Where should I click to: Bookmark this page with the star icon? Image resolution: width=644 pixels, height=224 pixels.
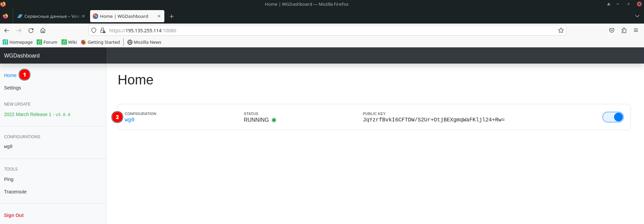pyautogui.click(x=561, y=30)
